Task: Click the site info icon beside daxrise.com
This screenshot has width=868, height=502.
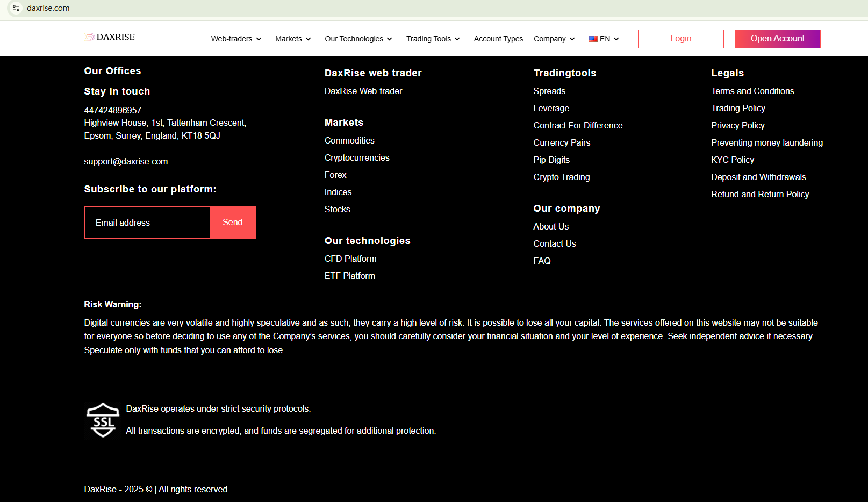Action: coord(16,8)
